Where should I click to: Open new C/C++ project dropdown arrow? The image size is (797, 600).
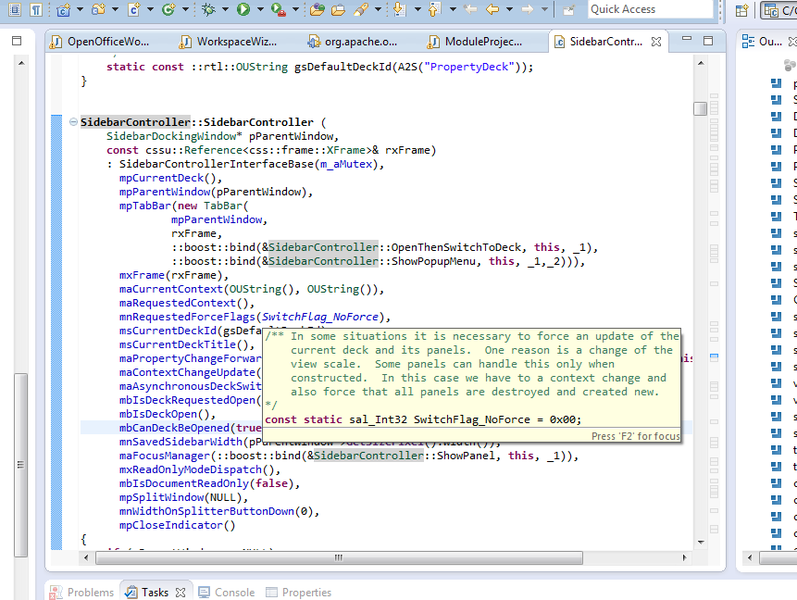[x=80, y=9]
